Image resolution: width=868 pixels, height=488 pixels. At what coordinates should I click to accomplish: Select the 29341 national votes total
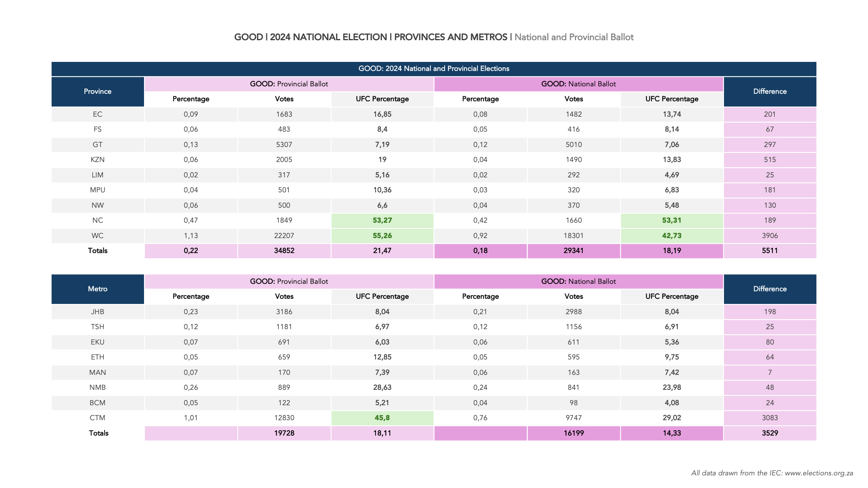573,251
